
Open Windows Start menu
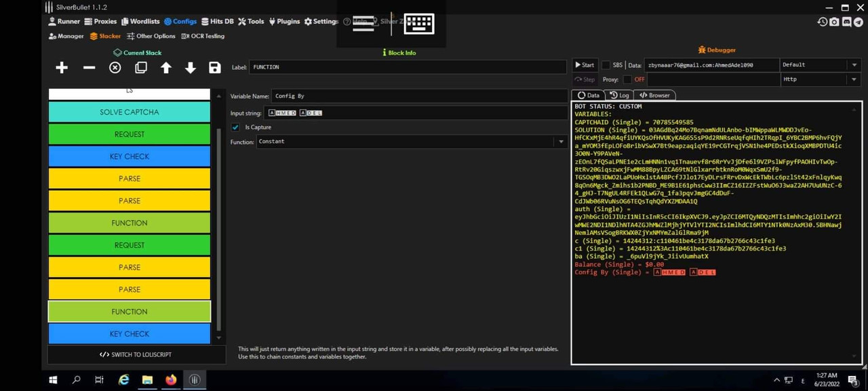[x=54, y=380]
